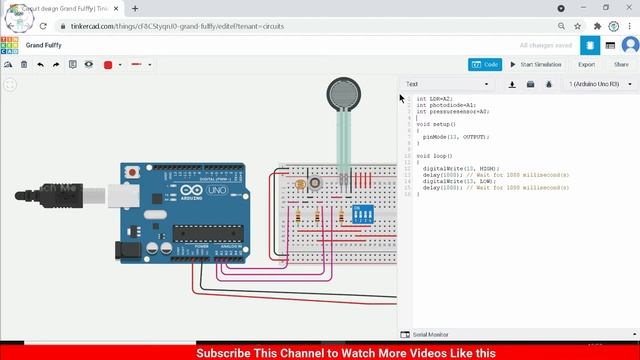Click the rotate component tool icon
Screen dimensions: 640x360
click(x=8, y=64)
